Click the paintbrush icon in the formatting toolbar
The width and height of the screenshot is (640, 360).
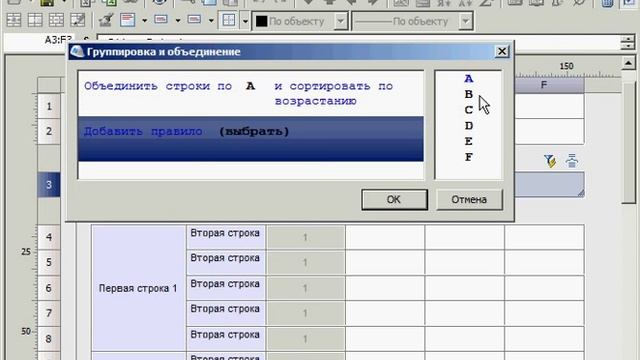pos(106,20)
